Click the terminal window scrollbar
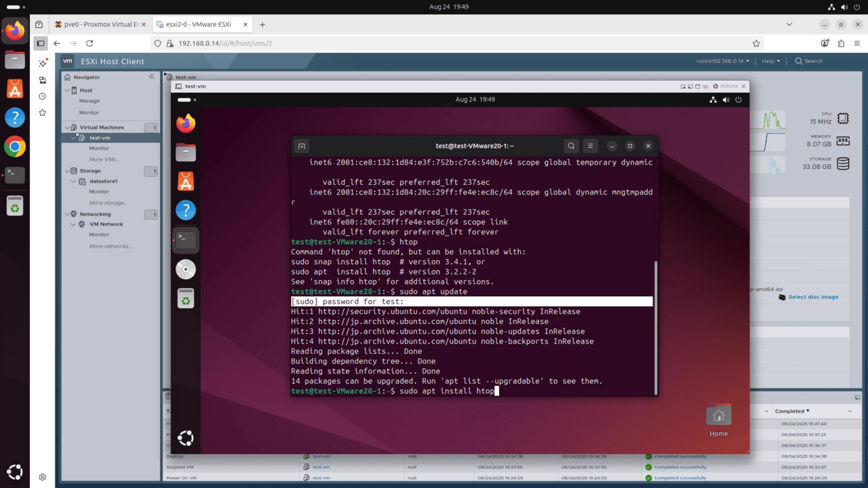868x488 pixels. click(655, 327)
